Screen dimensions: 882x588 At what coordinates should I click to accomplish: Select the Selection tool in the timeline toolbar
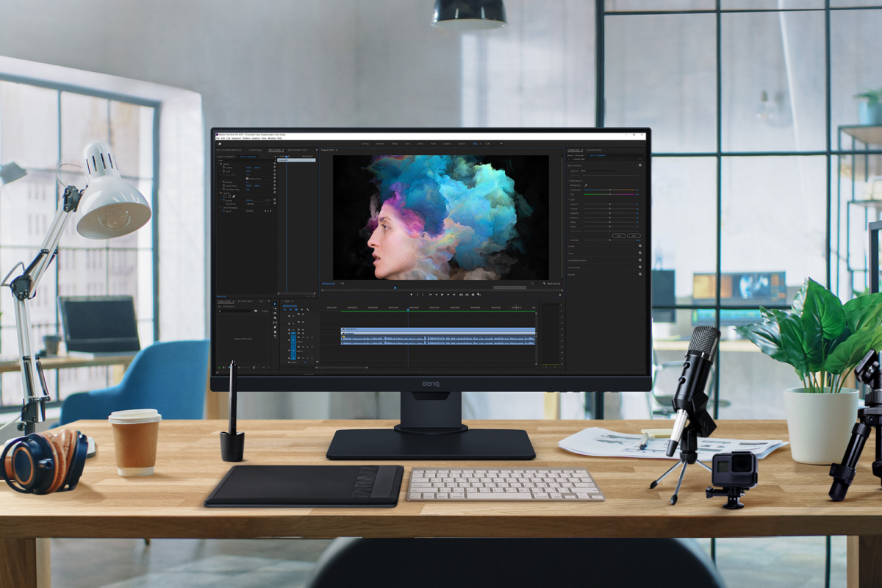(276, 303)
